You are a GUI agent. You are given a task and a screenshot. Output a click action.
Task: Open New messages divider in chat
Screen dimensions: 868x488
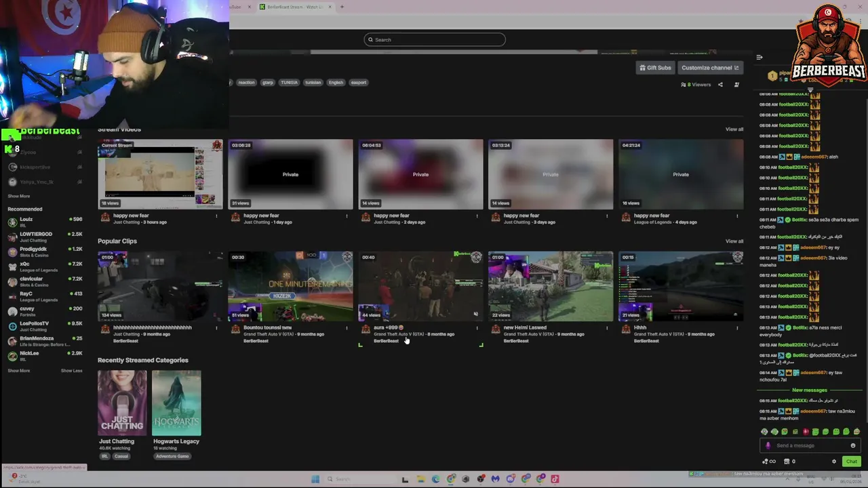[810, 390]
